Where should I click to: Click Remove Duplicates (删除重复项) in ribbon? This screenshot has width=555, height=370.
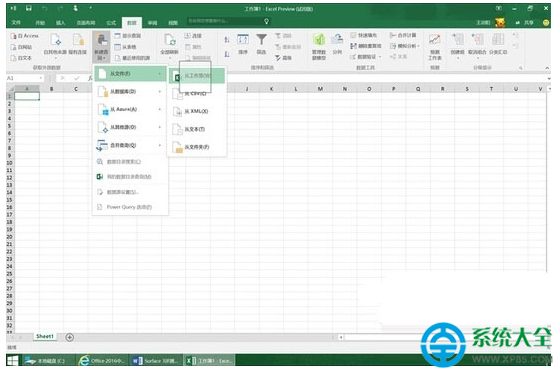point(366,46)
